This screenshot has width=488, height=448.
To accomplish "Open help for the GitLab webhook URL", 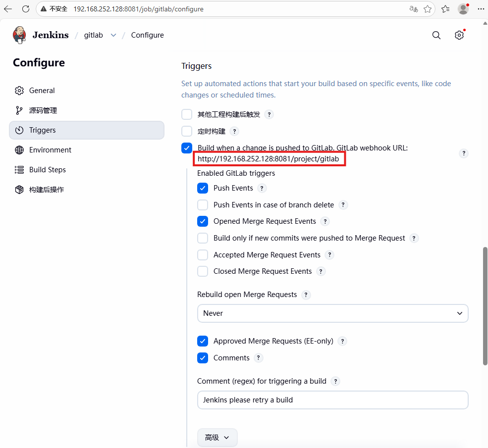I will (464, 153).
